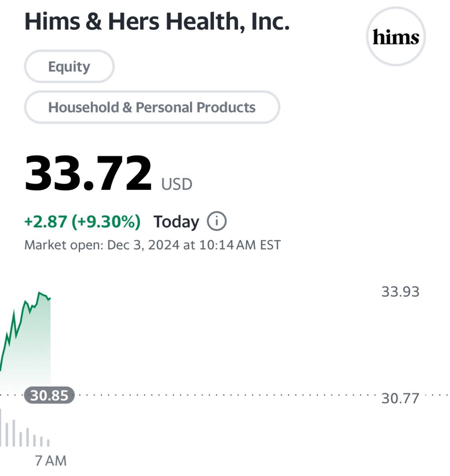The height and width of the screenshot is (476, 450).
Task: Tap the hims company logo
Action: [396, 36]
